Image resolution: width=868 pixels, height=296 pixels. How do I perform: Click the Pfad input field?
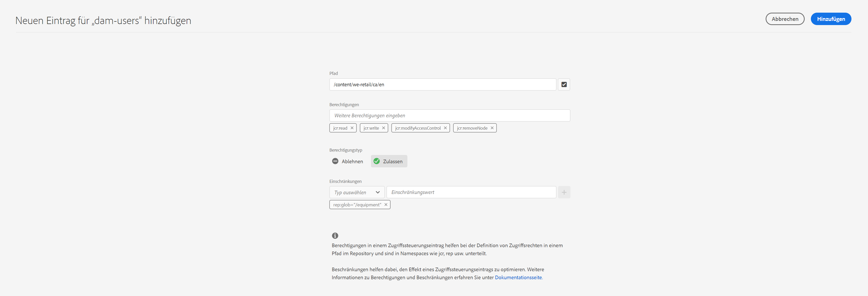(x=442, y=84)
